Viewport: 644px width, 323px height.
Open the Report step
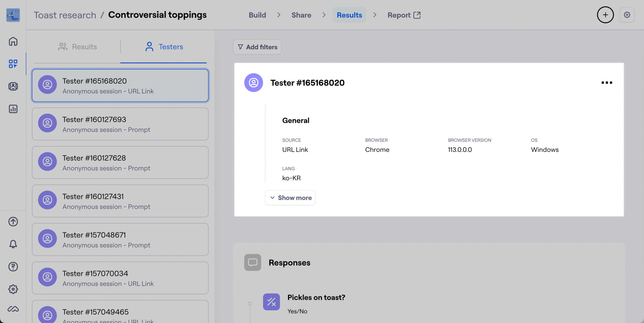point(404,15)
